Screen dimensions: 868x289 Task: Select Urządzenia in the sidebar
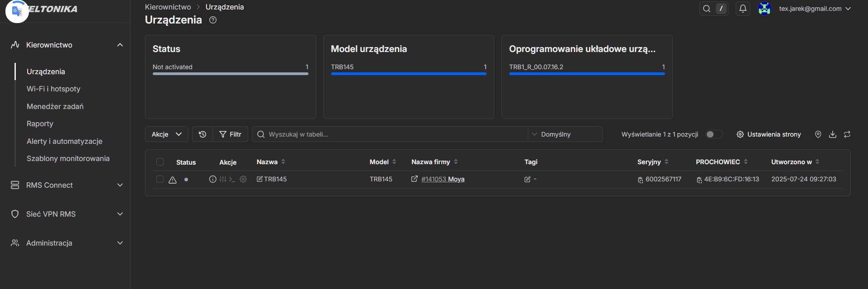[x=46, y=71]
